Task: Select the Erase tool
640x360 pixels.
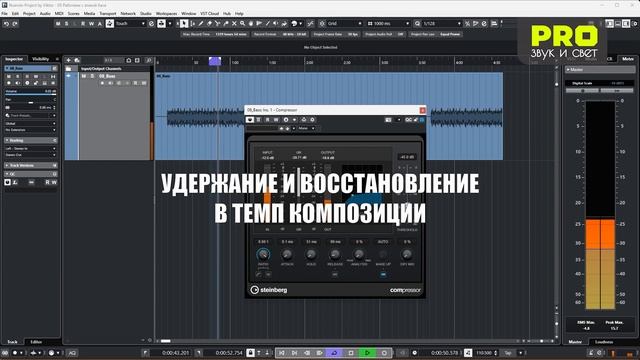Action: click(209, 24)
